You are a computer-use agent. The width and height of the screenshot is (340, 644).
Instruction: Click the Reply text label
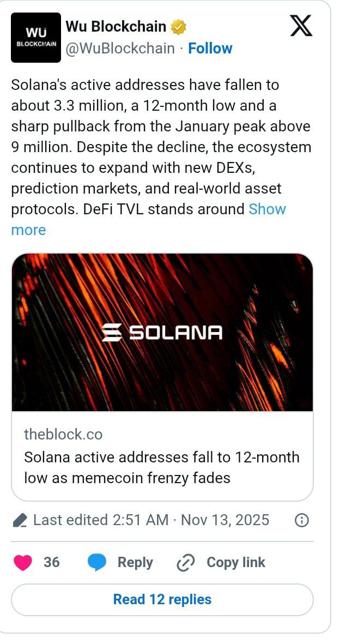tap(136, 562)
